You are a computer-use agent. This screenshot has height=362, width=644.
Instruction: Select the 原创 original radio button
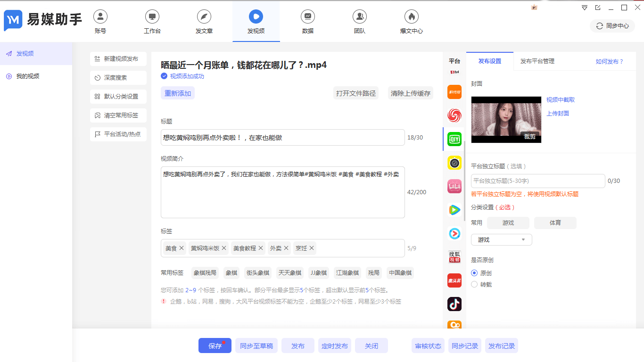coord(474,273)
